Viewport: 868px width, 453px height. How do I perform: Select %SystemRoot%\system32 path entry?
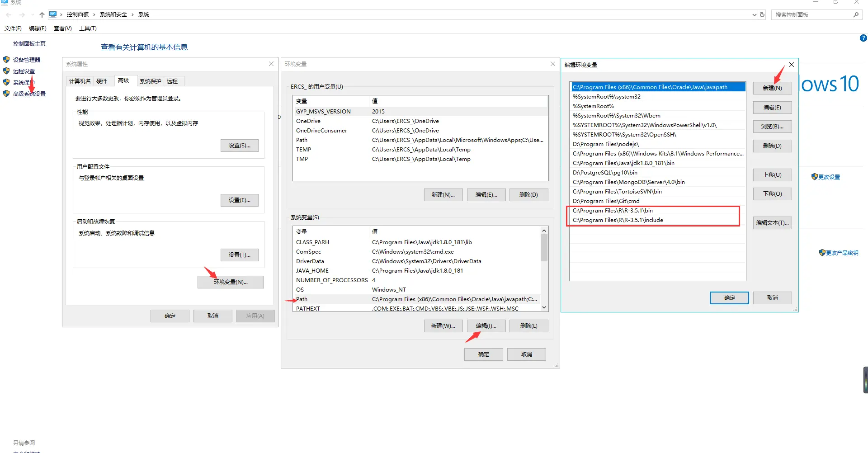pyautogui.click(x=658, y=97)
